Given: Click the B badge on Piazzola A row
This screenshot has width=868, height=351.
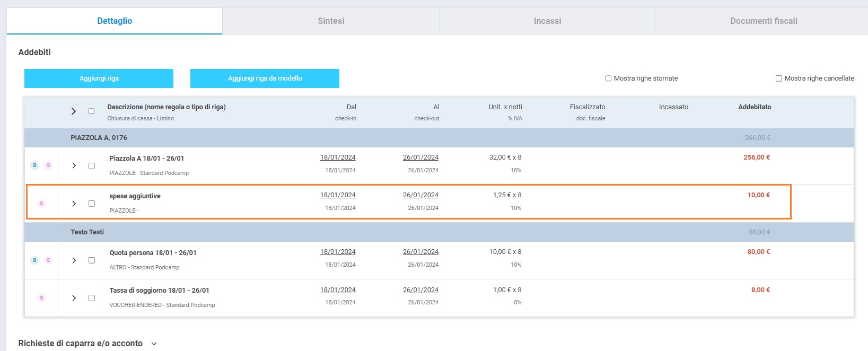Looking at the screenshot, I should 34,165.
